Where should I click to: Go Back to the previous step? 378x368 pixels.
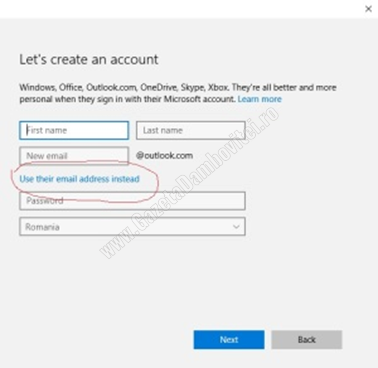tap(307, 340)
